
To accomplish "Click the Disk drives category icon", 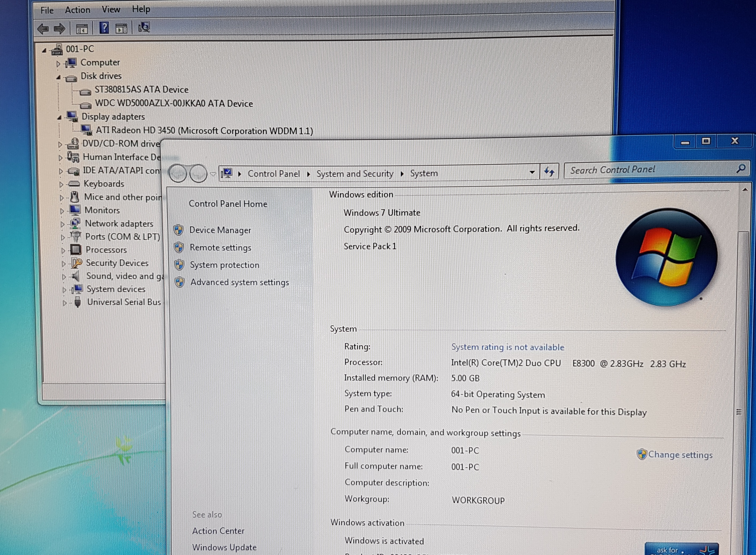I will click(71, 79).
